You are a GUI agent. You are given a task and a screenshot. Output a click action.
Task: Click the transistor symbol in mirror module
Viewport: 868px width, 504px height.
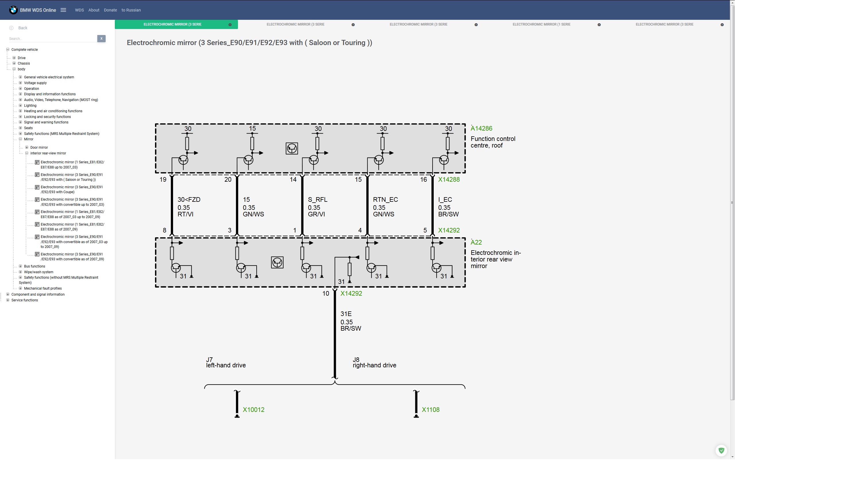(x=277, y=263)
